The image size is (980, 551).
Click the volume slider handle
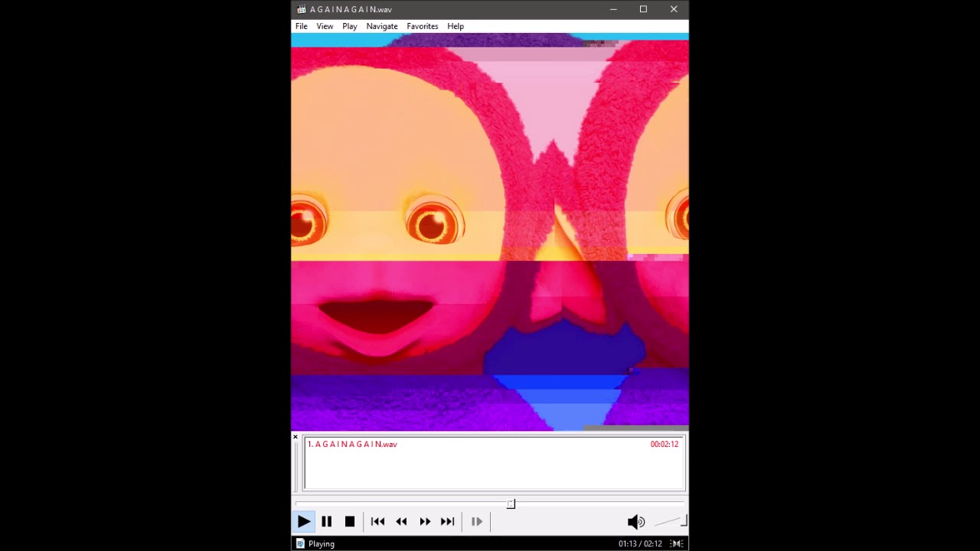pos(684,521)
